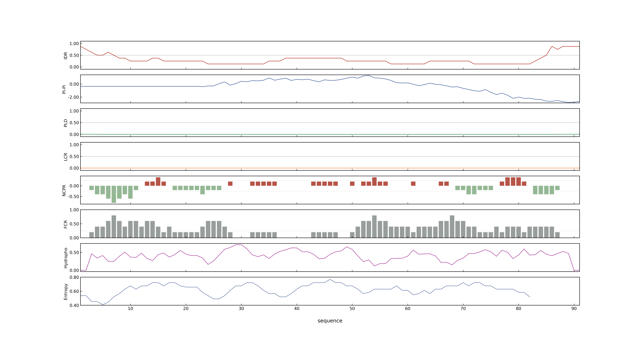Select the x-axis tick label 20

pyautogui.click(x=186, y=309)
